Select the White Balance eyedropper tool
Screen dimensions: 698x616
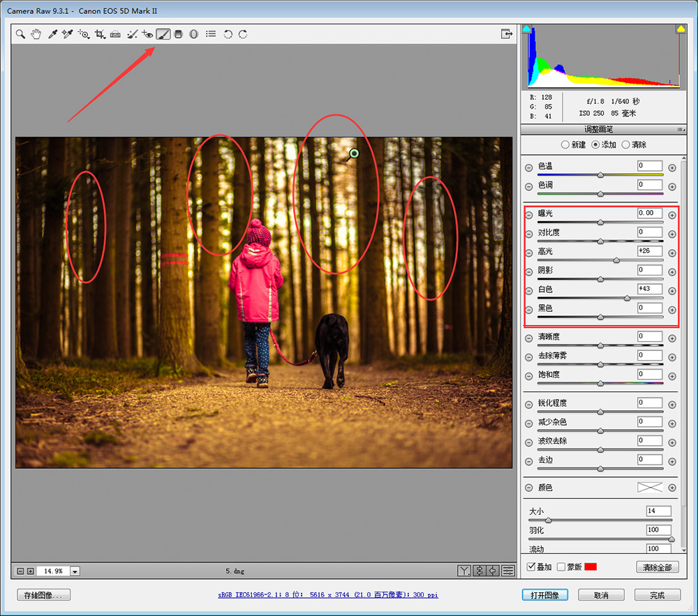tap(52, 34)
